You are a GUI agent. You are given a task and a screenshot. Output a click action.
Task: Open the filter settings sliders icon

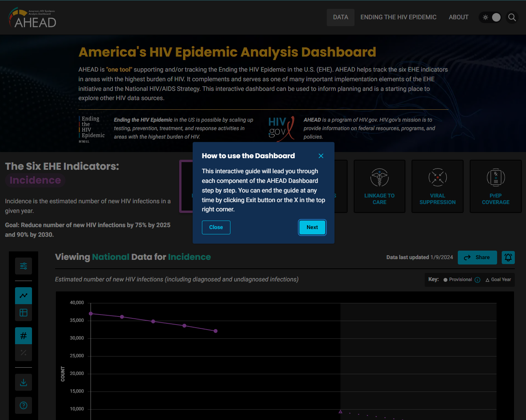click(24, 266)
